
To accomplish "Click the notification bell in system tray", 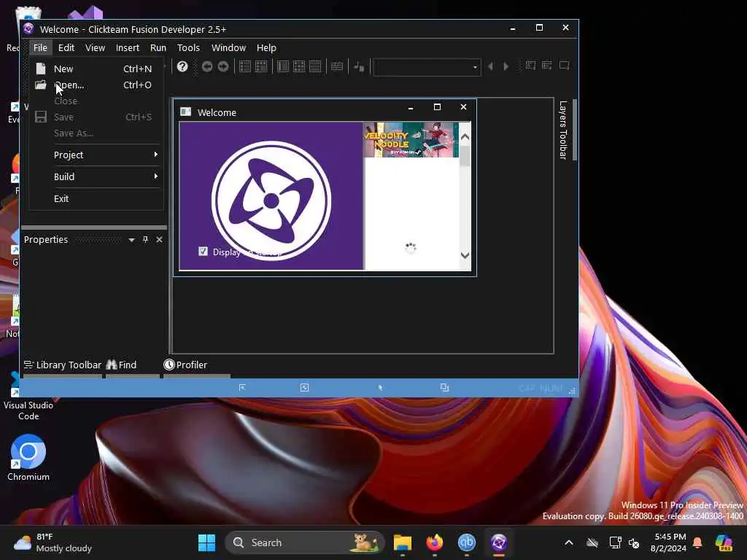I will click(697, 542).
